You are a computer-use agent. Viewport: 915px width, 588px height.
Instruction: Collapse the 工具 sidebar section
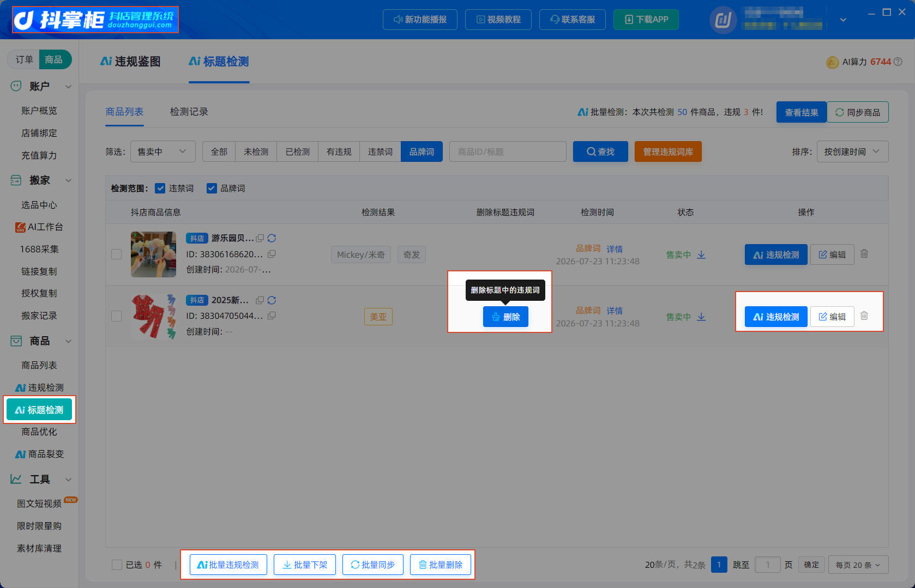pyautogui.click(x=68, y=480)
